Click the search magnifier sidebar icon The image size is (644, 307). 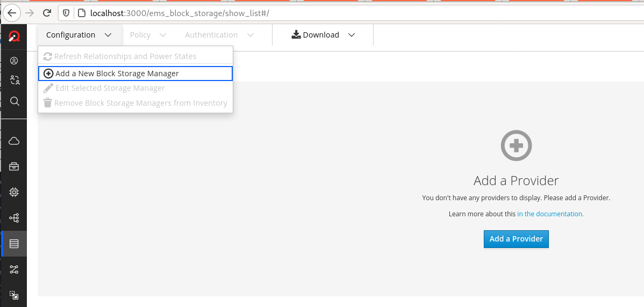(x=15, y=101)
